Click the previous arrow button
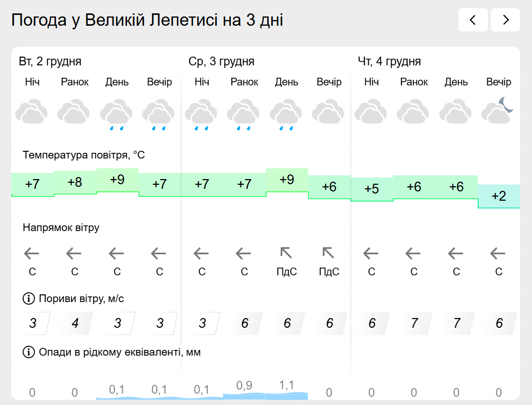Viewport: 532px width, 405px height. click(x=473, y=20)
